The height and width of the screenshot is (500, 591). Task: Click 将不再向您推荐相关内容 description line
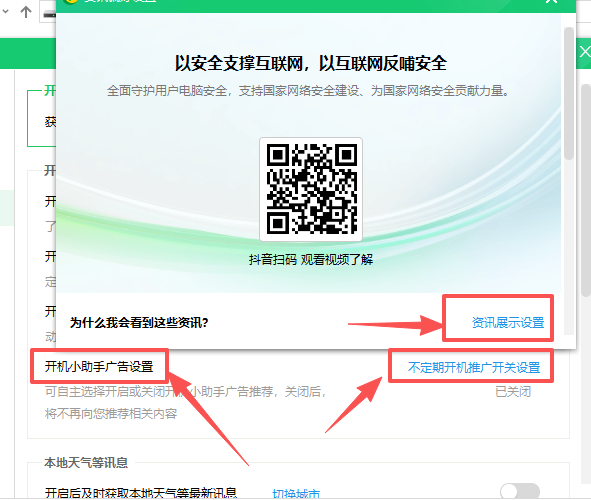point(111,414)
